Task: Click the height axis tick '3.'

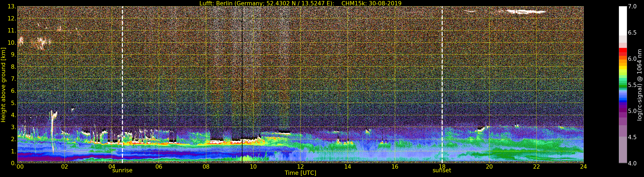Action: 14,127
